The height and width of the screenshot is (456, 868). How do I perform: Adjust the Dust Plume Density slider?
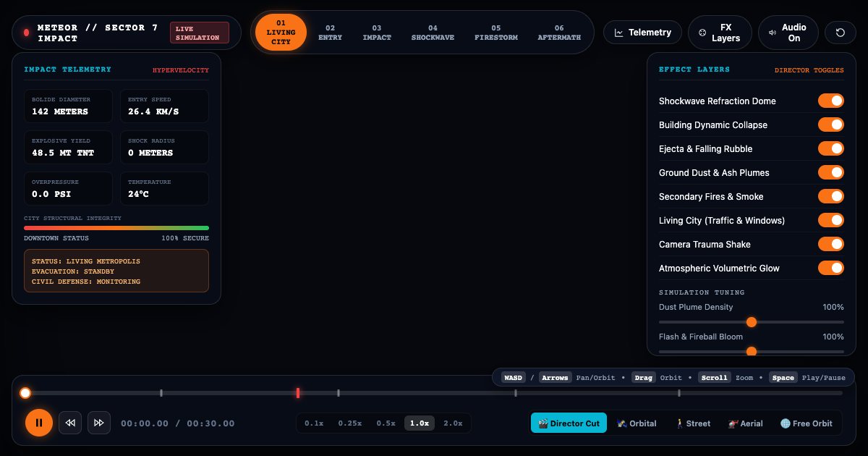[x=752, y=322]
